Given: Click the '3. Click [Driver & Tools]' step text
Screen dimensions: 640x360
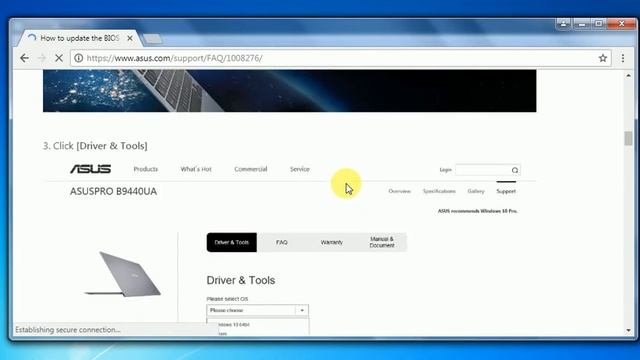Looking at the screenshot, I should point(95,146).
